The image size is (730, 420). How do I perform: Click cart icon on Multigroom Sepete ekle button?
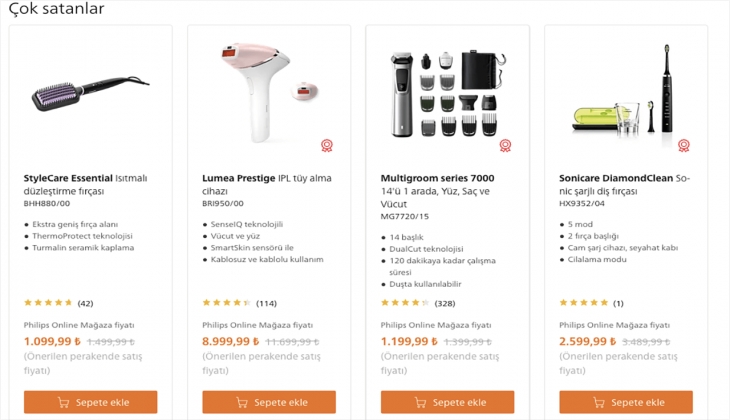[421, 402]
